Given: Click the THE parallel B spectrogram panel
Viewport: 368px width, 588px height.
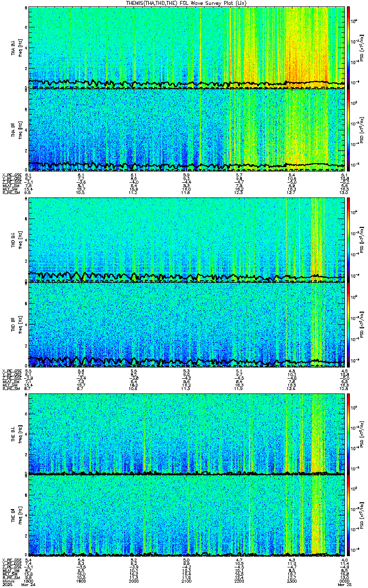Looking at the screenshot, I should 187,516.
